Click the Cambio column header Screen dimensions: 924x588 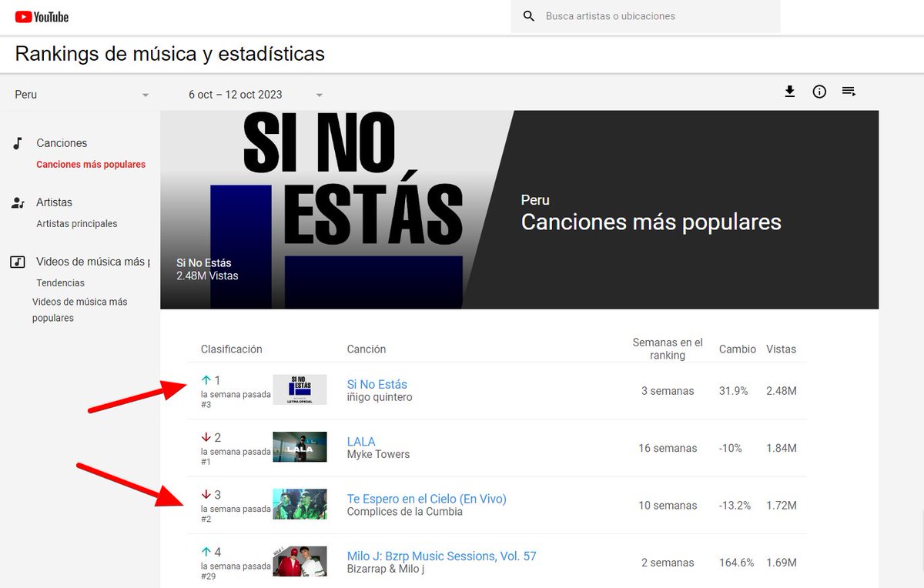(738, 349)
